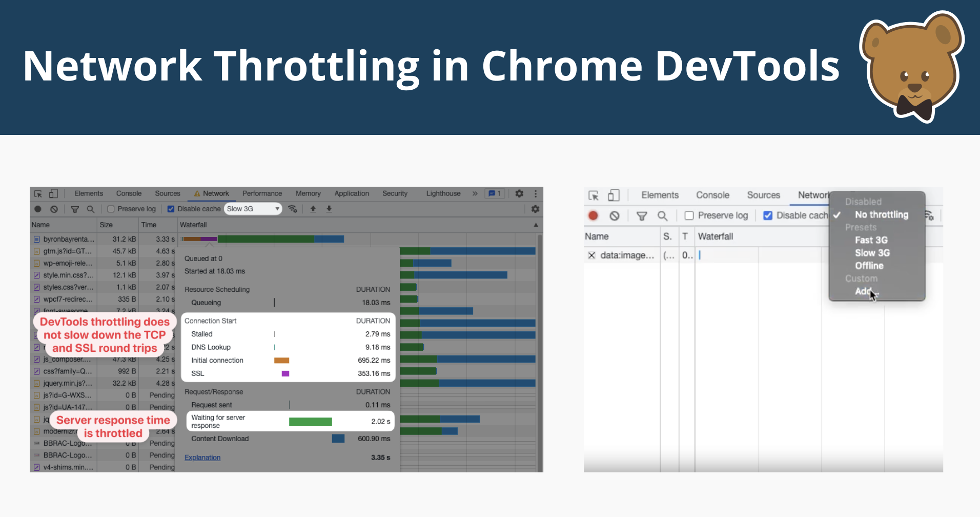Expand hidden tabs with the double chevron
The height and width of the screenshot is (517, 980).
475,193
